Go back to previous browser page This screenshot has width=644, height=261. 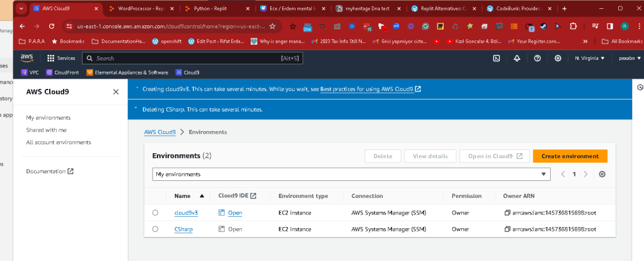pos(22,26)
